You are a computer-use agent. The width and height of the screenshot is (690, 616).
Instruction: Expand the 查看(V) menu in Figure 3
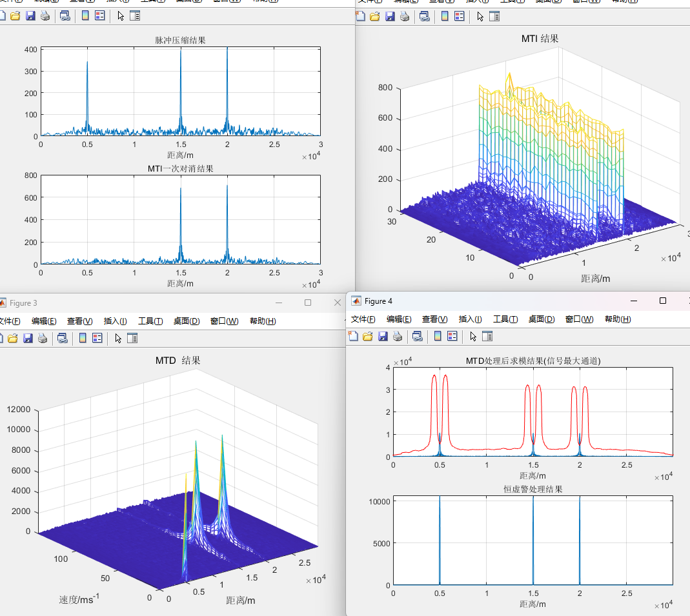pyautogui.click(x=80, y=321)
